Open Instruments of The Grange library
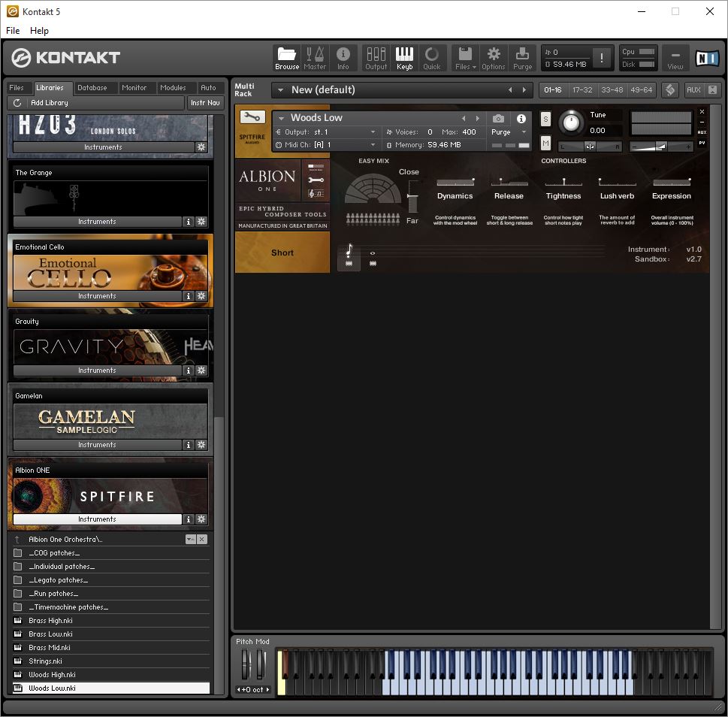Viewport: 728px width, 717px height. pyautogui.click(x=97, y=222)
